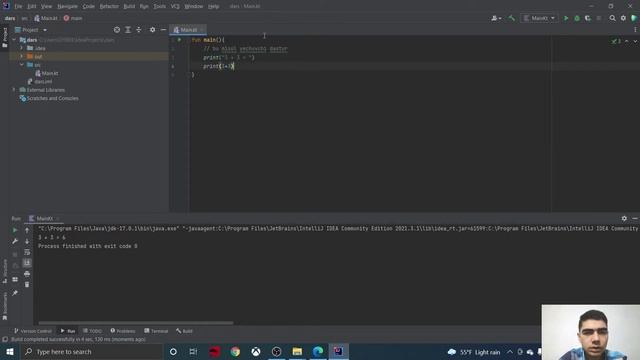Hide the Project panel with the minus icon
The height and width of the screenshot is (360, 640).
point(163,30)
